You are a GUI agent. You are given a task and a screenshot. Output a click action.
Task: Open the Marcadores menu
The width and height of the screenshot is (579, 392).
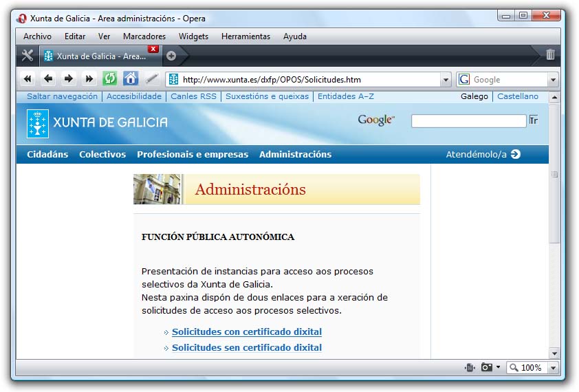click(x=144, y=36)
